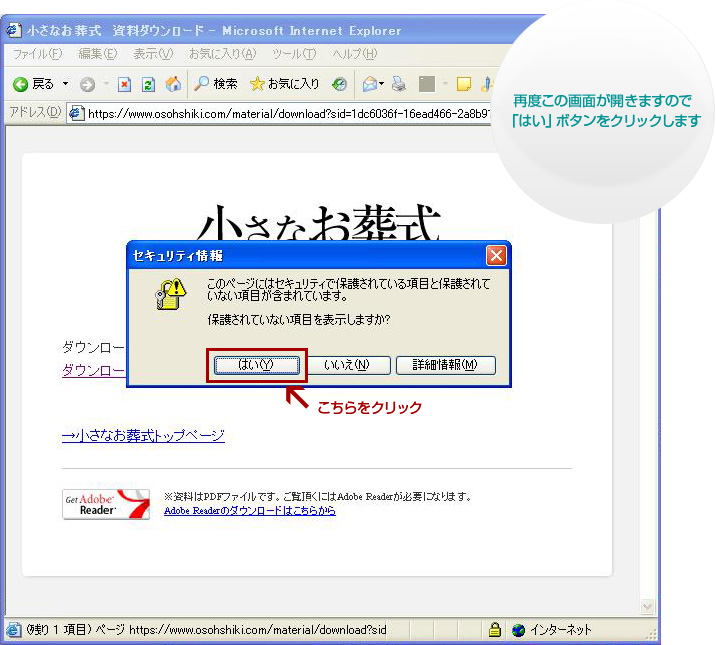Click the scrollbar down arrow
Screen dimensions: 716x645
pyautogui.click(x=647, y=606)
